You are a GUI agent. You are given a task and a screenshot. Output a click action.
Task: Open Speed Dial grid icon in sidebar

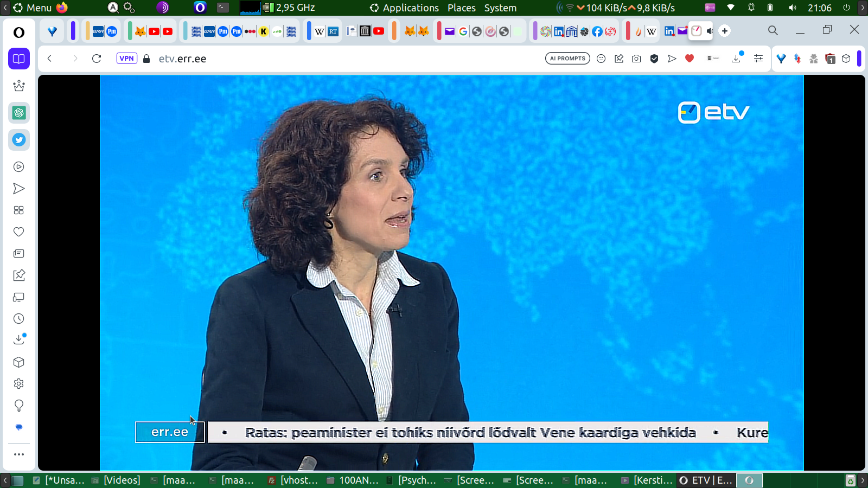pyautogui.click(x=19, y=210)
